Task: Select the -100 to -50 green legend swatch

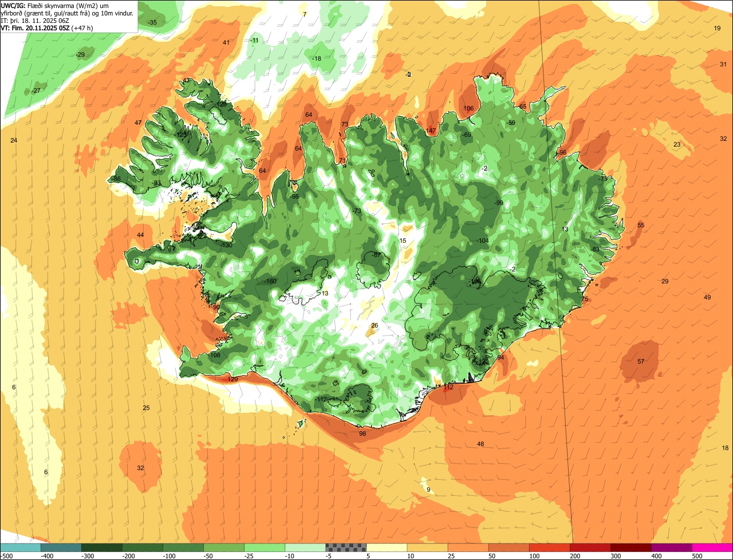Action: click(x=183, y=547)
